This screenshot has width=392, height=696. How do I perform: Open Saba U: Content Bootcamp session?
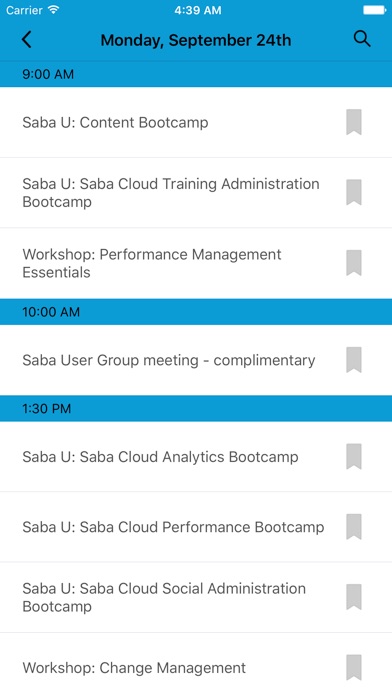coord(196,122)
